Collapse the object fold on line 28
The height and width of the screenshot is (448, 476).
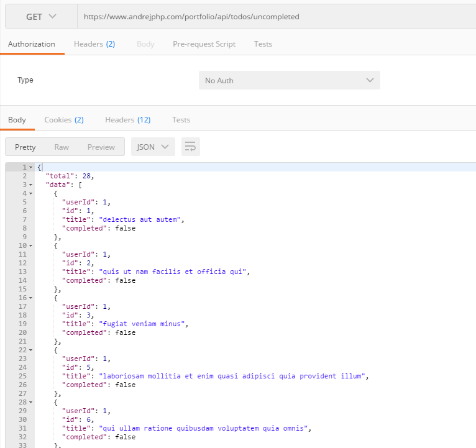(x=30, y=402)
